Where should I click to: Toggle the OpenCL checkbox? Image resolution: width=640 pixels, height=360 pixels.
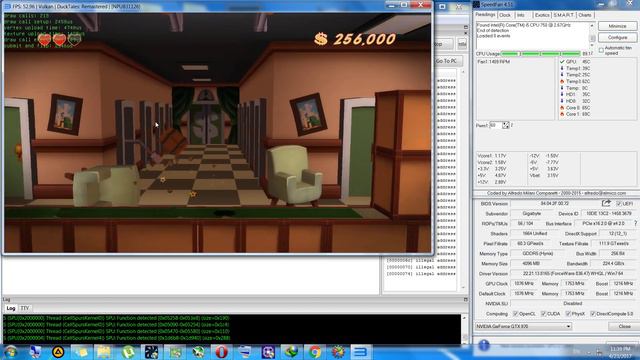[516, 313]
